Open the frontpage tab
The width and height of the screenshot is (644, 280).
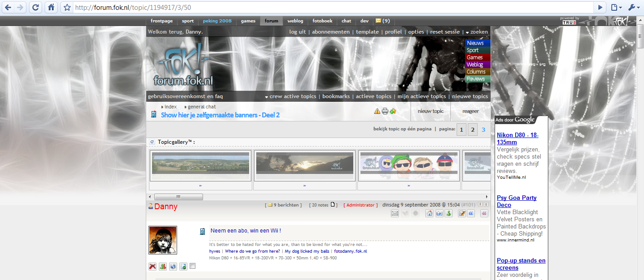(161, 21)
